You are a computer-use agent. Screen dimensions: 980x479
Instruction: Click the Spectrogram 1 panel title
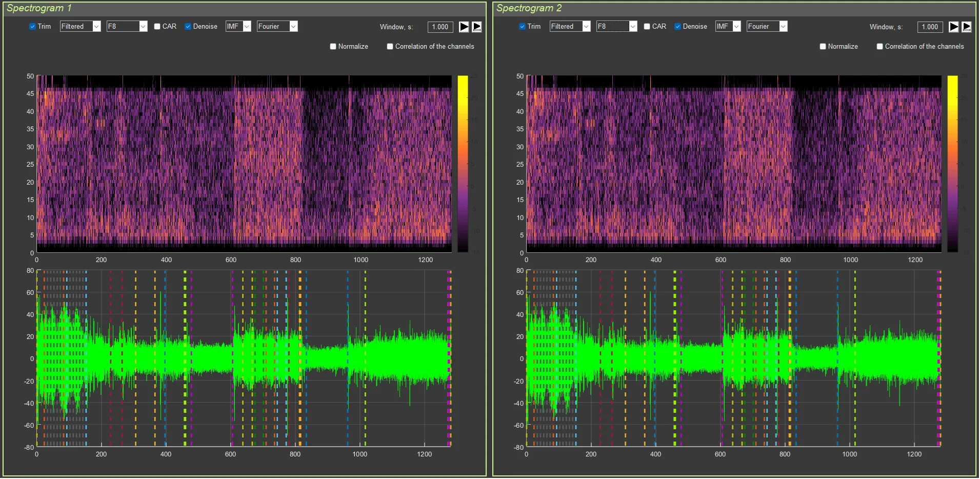point(39,8)
